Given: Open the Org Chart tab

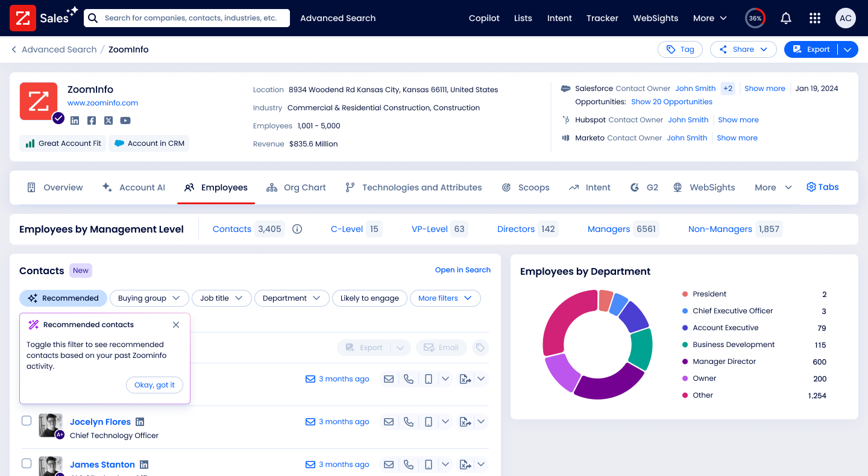Looking at the screenshot, I should pyautogui.click(x=296, y=187).
